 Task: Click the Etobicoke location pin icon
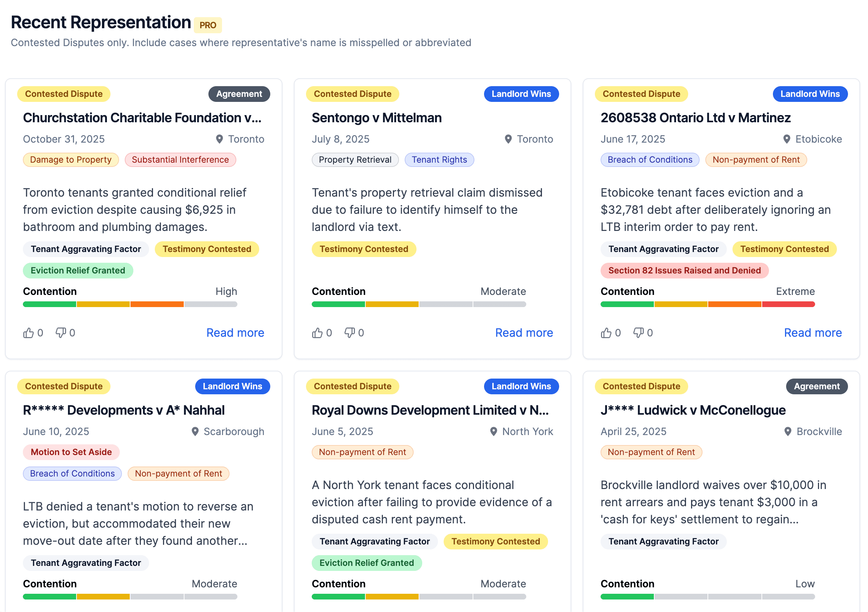point(787,139)
